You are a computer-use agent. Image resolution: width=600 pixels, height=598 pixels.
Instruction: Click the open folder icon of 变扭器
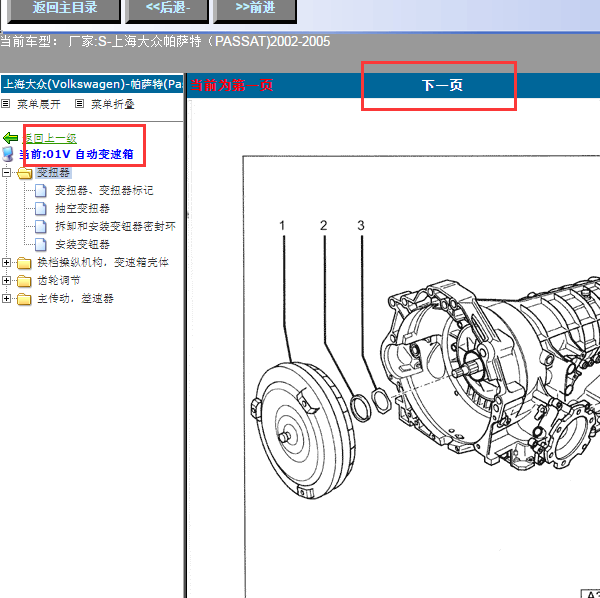click(x=24, y=173)
